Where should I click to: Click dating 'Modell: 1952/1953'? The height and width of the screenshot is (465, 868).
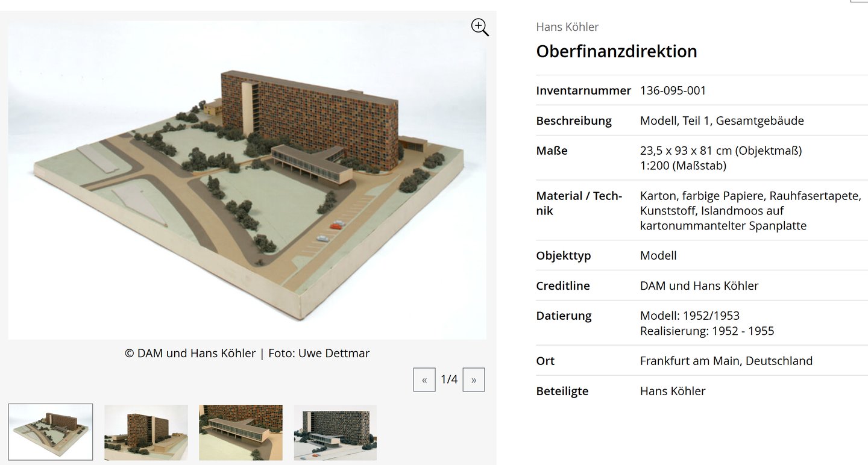(690, 316)
